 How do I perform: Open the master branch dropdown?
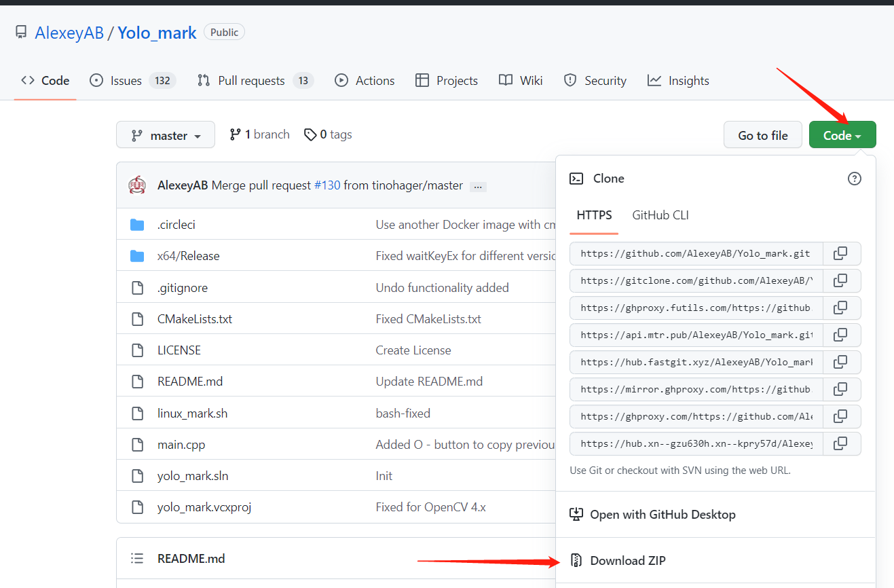point(166,134)
